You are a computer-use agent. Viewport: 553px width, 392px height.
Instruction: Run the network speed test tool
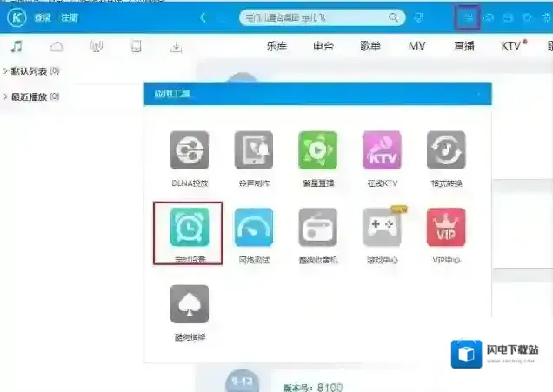tap(253, 227)
